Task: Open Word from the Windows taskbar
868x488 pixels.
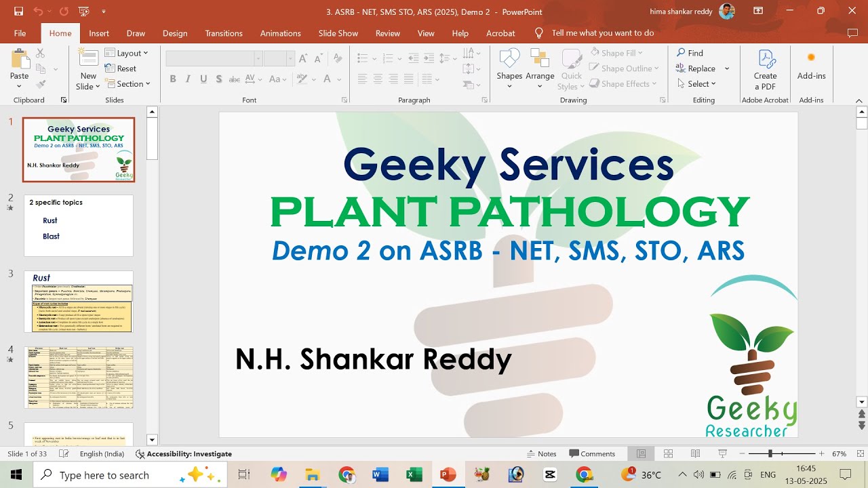Action: (380, 474)
